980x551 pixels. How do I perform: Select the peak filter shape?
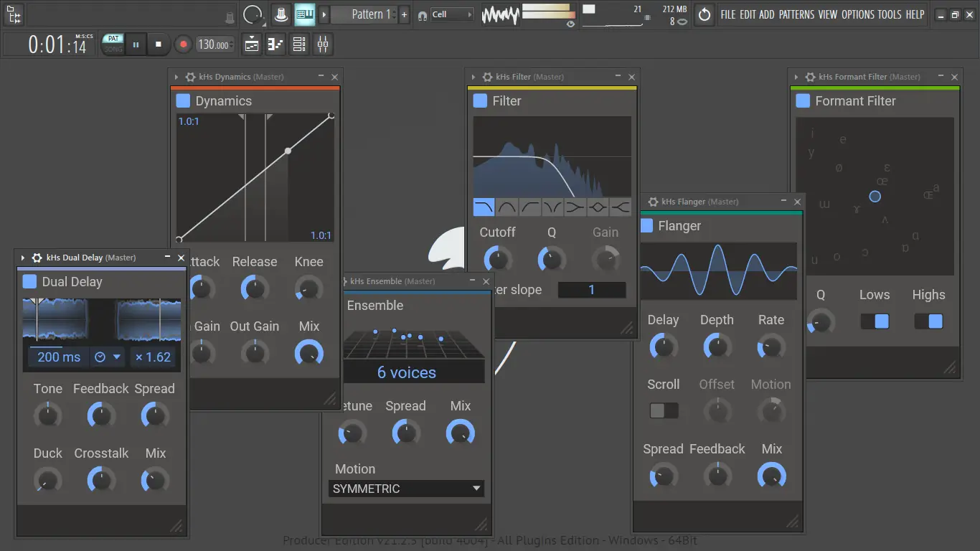coord(598,207)
